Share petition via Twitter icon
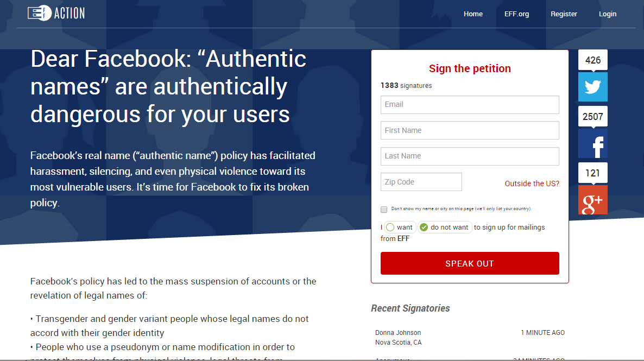 coord(592,87)
